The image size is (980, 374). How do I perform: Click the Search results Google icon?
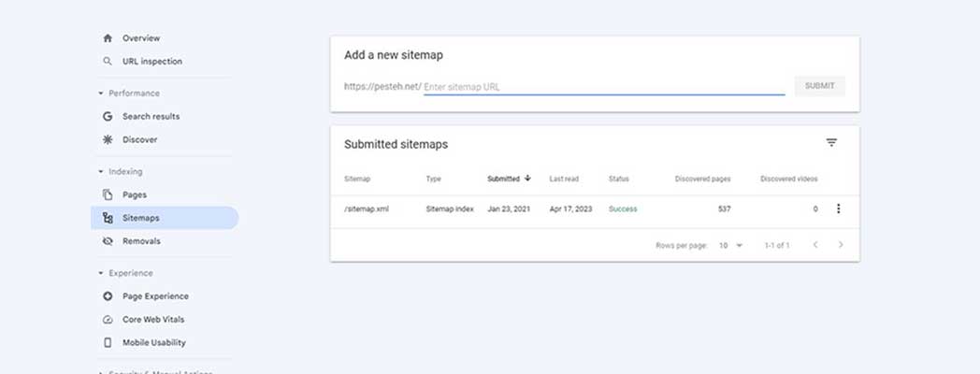[108, 117]
